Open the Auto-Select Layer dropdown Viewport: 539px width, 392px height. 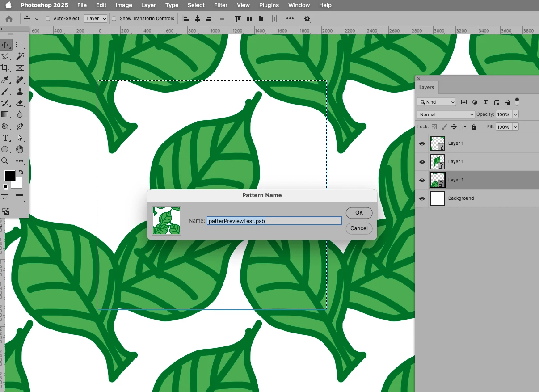tap(96, 19)
